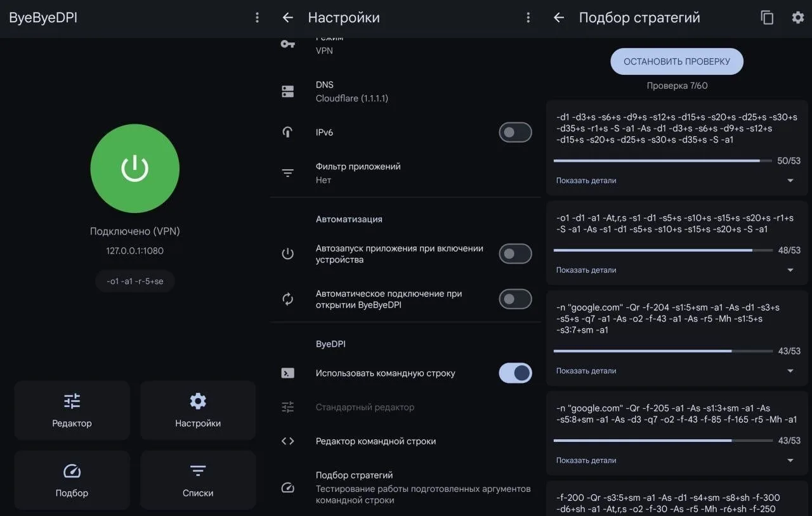Click the 127.0.0.1:1080 proxy address
This screenshot has width=812, height=516.
click(135, 250)
